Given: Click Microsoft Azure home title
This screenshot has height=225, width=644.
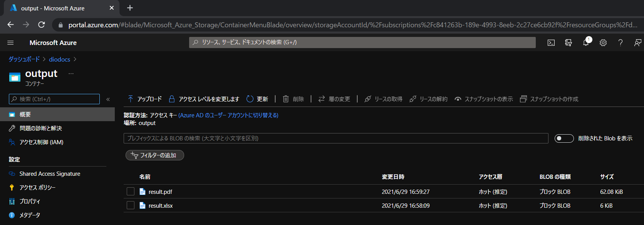Looking at the screenshot, I should (x=53, y=43).
